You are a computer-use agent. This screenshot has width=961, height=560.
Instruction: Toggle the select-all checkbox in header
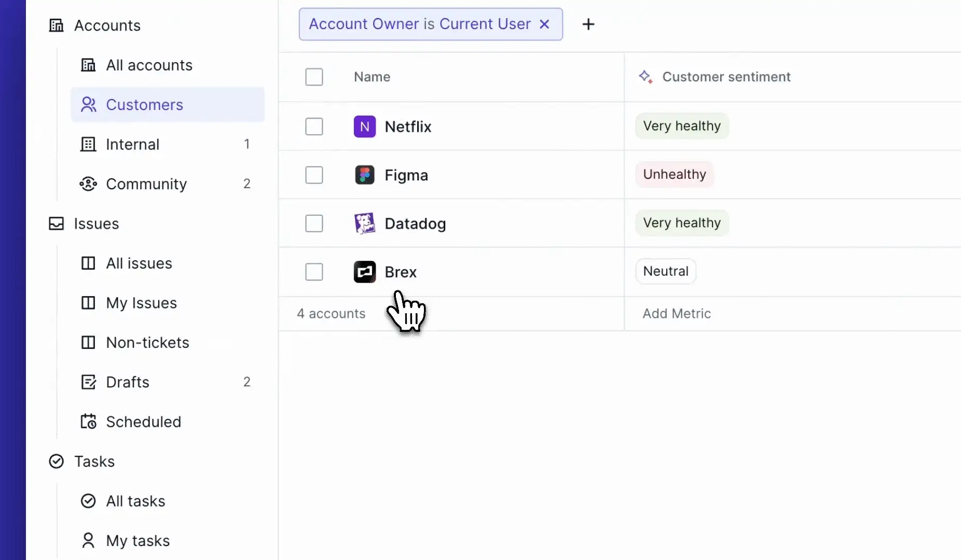(x=314, y=77)
